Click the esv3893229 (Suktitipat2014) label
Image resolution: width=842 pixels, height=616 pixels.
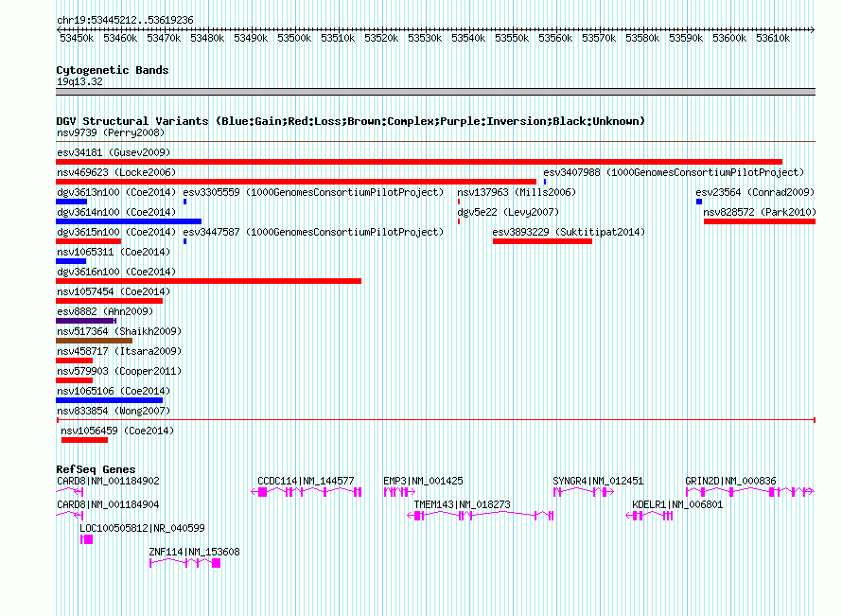click(x=569, y=232)
